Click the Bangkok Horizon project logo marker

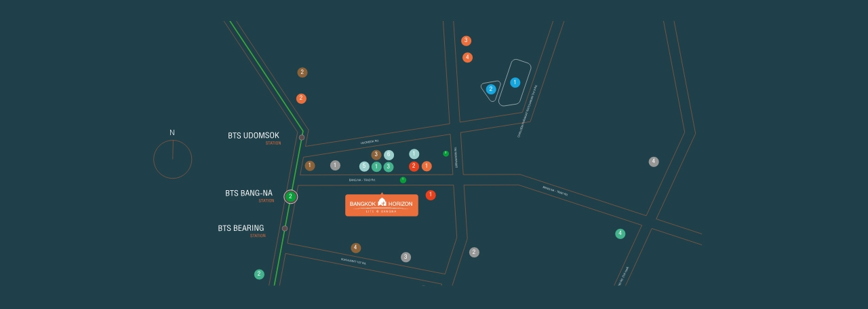tap(381, 205)
